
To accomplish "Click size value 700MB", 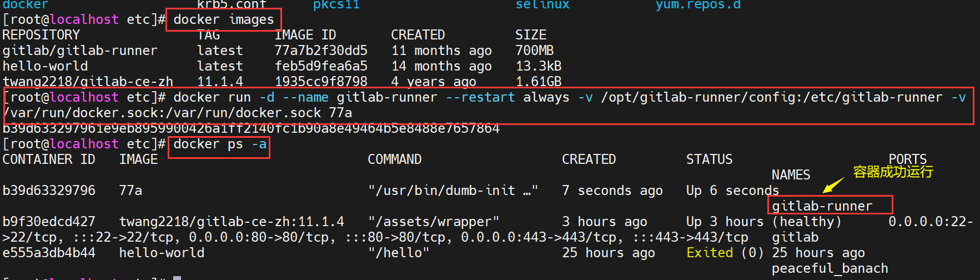I will coord(534,51).
